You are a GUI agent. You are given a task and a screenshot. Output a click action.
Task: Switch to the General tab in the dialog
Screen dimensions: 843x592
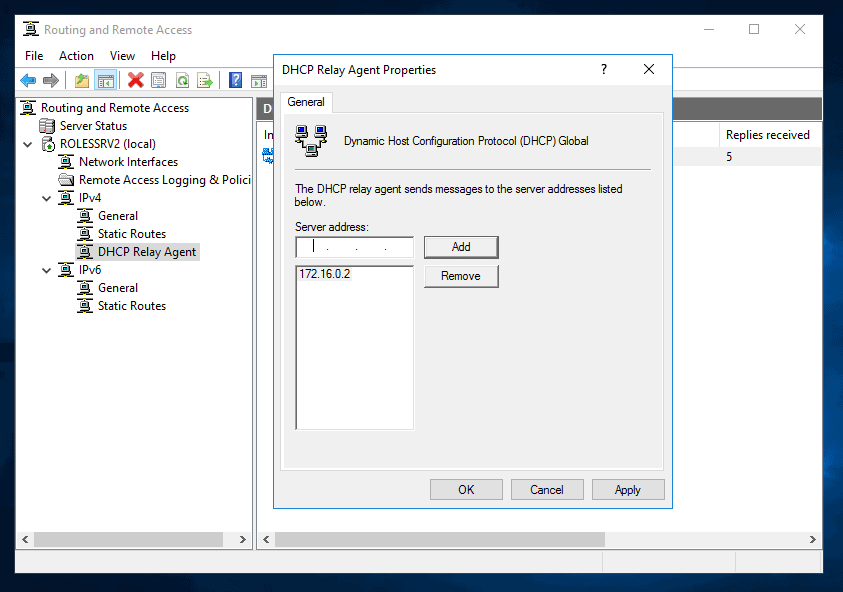306,102
